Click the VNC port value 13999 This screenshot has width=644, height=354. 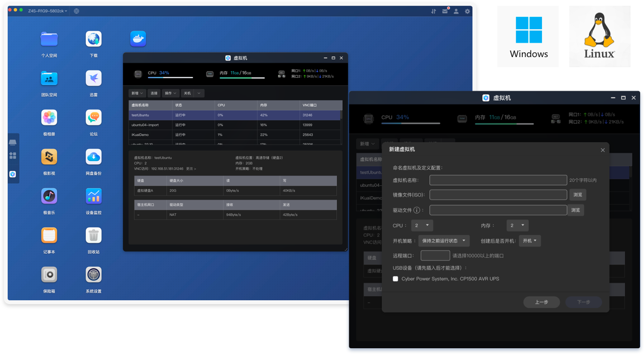(x=307, y=125)
